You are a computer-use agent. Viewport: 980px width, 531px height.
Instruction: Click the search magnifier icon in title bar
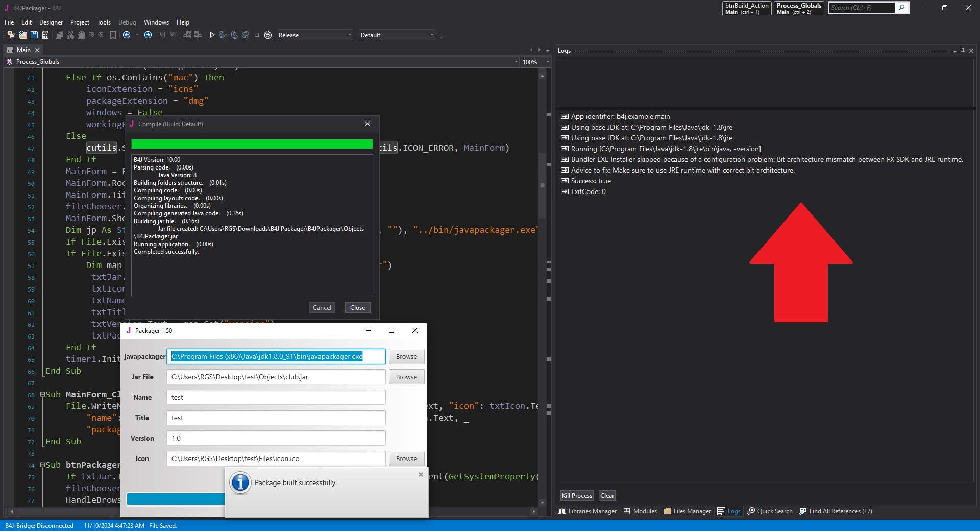point(902,8)
